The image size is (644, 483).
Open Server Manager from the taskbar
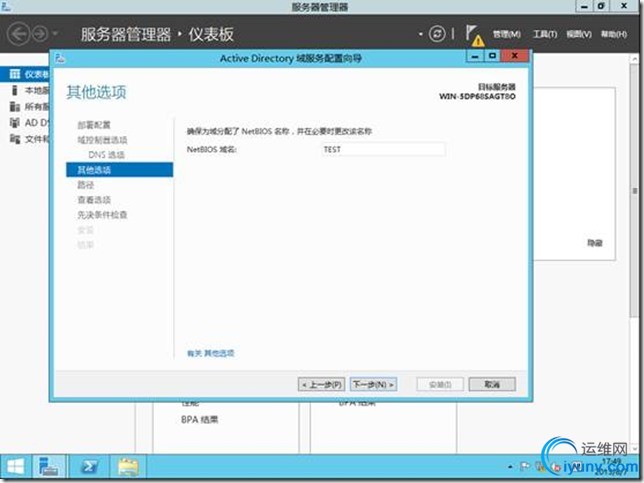click(49, 467)
